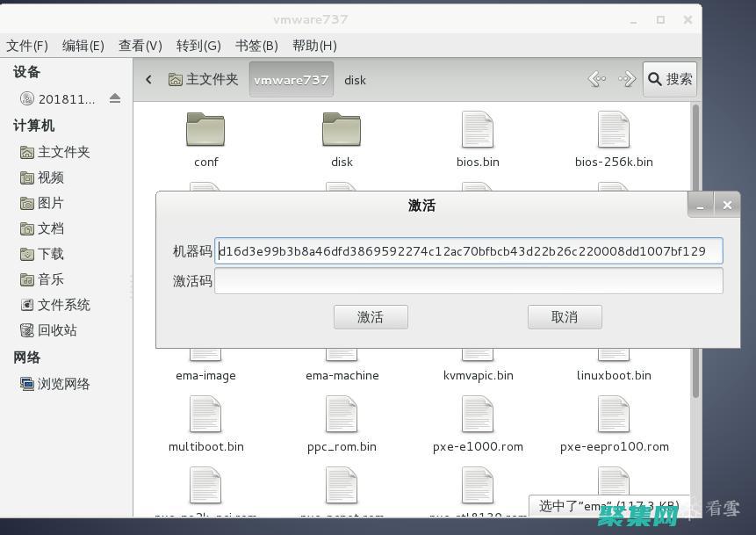Go forward using the double-chevron arrow
This screenshot has height=535, width=756.
point(626,79)
